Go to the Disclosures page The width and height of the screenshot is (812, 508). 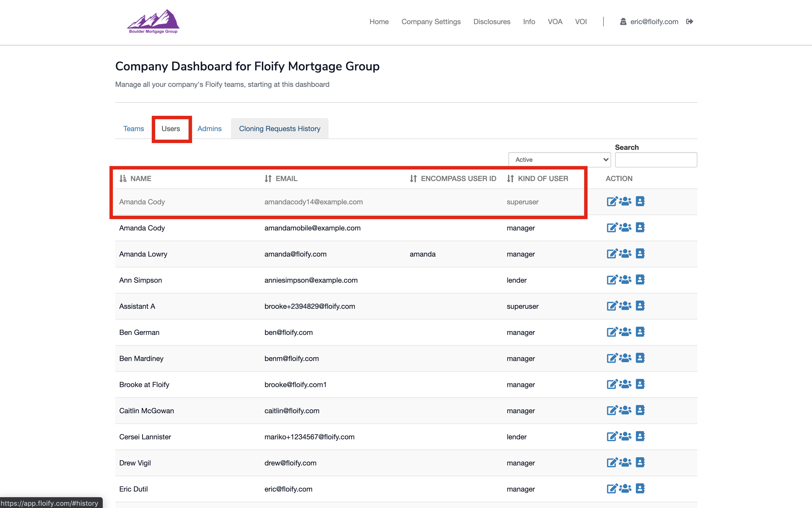[492, 22]
